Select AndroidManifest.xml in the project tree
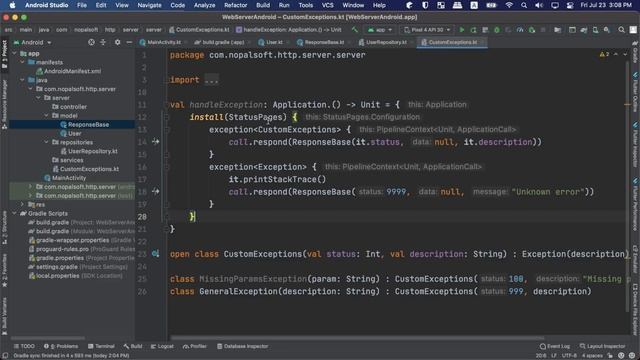Screen dimensions: 640x360 (72, 71)
